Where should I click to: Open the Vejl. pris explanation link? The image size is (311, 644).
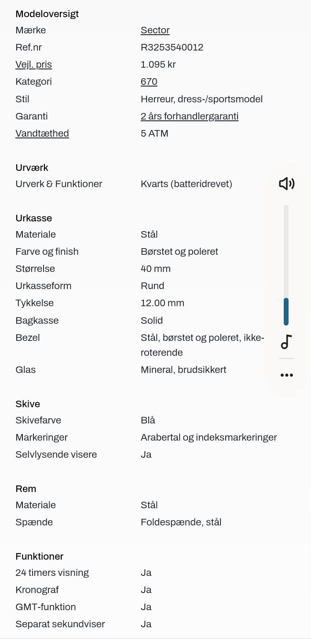pyautogui.click(x=33, y=65)
